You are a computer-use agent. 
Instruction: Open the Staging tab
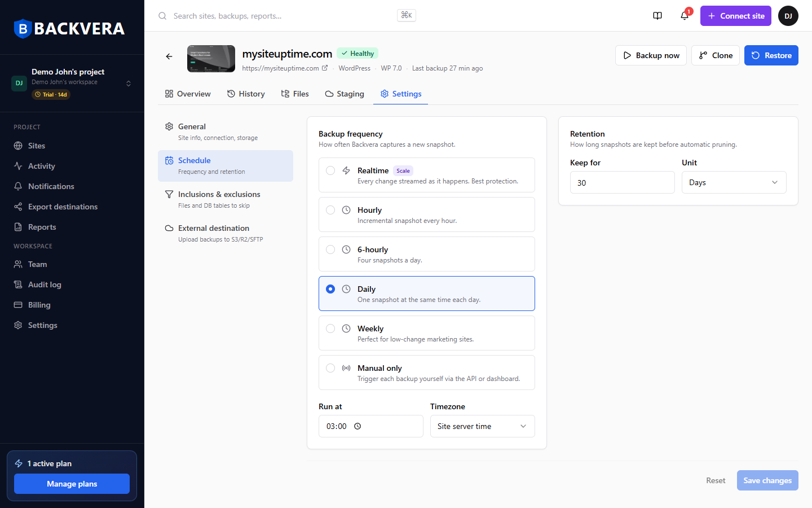point(345,94)
